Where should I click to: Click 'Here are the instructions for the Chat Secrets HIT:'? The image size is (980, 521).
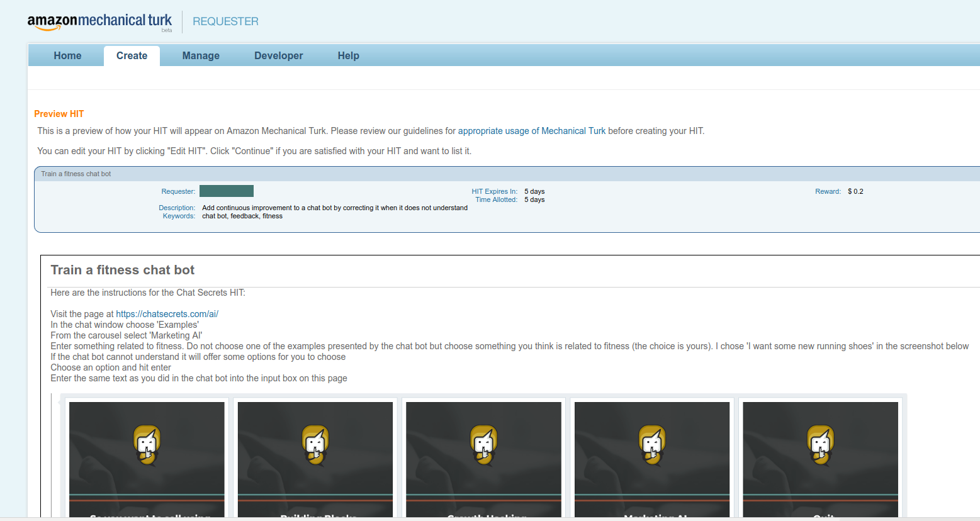(148, 293)
